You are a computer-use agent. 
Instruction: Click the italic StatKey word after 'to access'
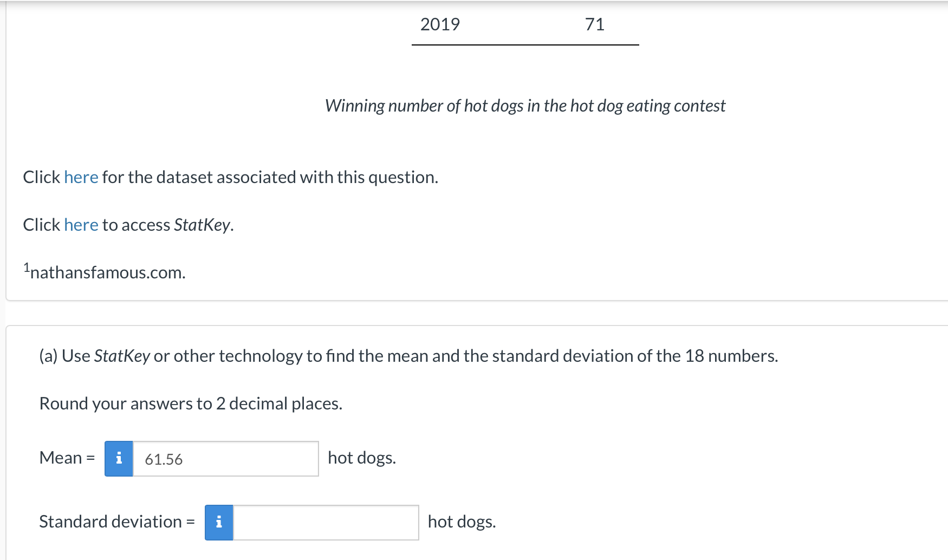click(203, 225)
